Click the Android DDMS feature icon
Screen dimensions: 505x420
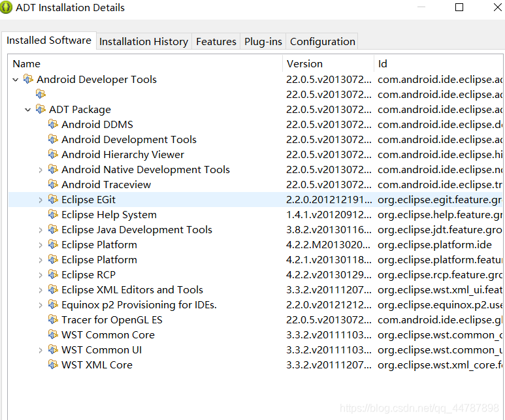(x=53, y=124)
